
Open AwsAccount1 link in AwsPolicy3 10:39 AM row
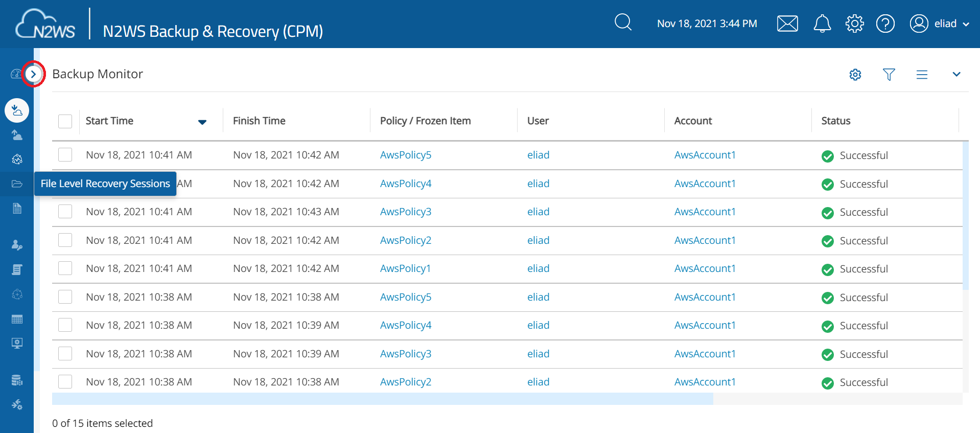705,354
